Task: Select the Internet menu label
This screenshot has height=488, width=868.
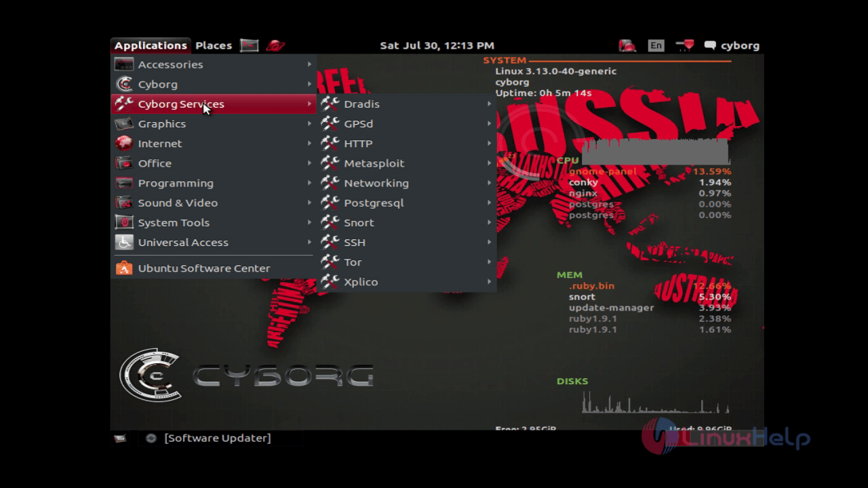Action: (x=160, y=144)
